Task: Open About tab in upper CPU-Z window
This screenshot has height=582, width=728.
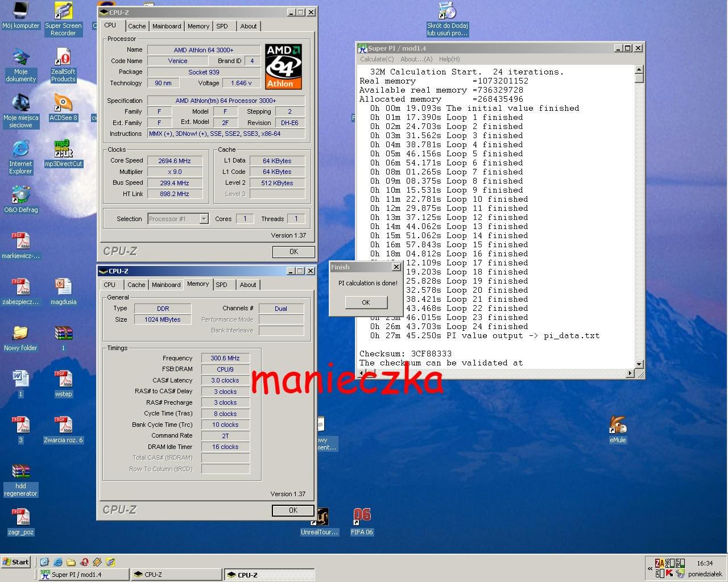Action: [x=249, y=26]
